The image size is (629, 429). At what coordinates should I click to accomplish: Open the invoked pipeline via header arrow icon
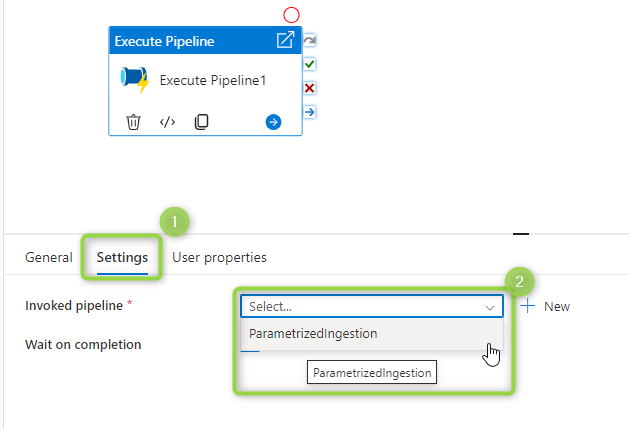pos(285,40)
